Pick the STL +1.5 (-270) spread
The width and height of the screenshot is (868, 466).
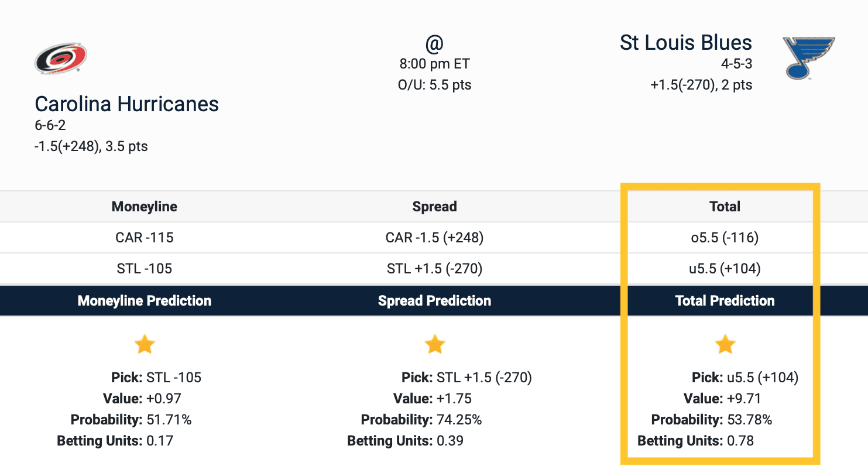[434, 269]
